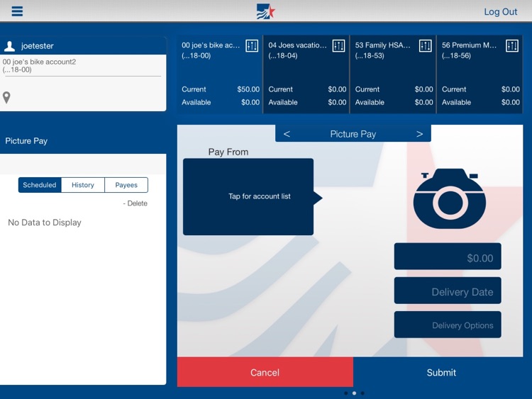
Task: Cancel the picture payment
Action: coord(265,372)
